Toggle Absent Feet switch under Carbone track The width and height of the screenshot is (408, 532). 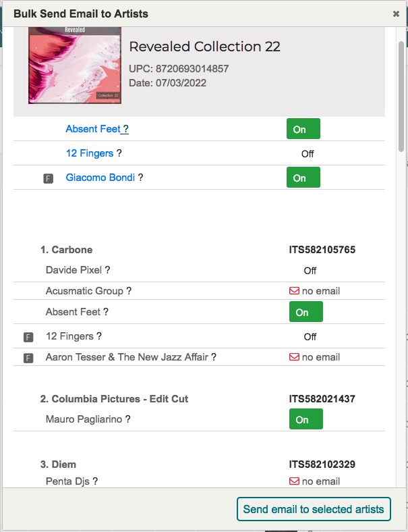(306, 312)
